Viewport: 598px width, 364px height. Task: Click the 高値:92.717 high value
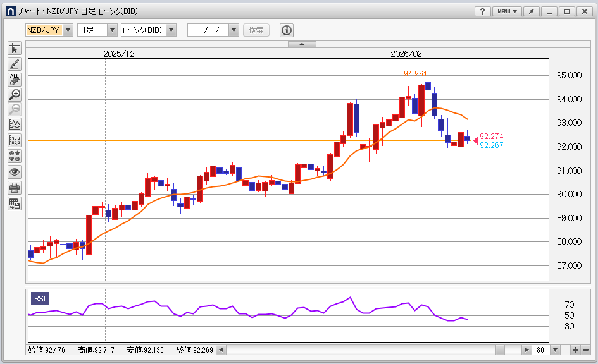[x=96, y=350]
